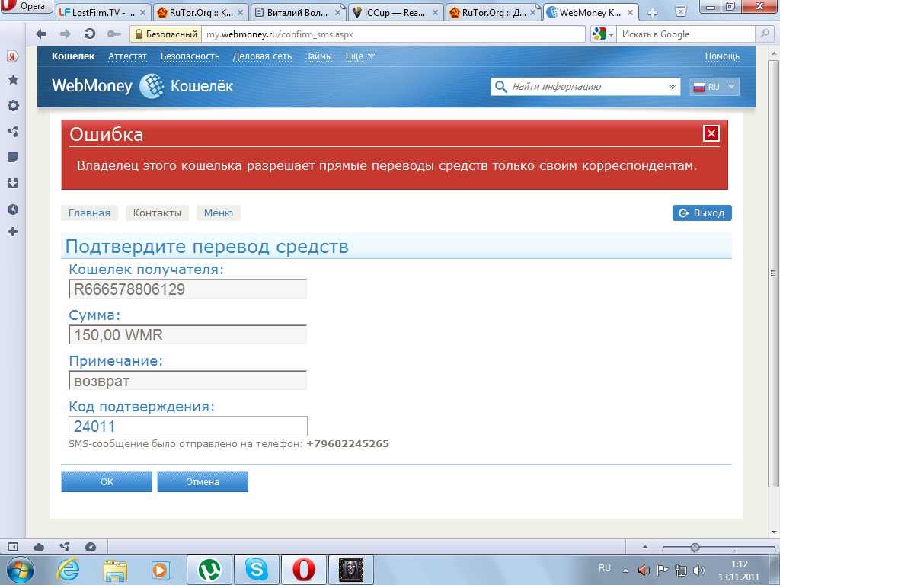Image resolution: width=914 pixels, height=588 pixels.
Task: Open the Bookmarks star panel
Action: point(13,79)
